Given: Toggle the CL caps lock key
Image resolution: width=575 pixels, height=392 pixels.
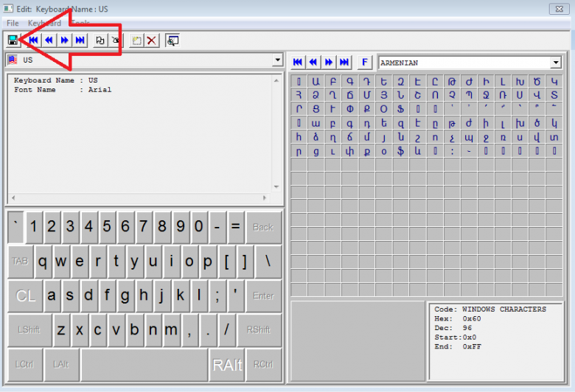Looking at the screenshot, I should pyautogui.click(x=26, y=296).
